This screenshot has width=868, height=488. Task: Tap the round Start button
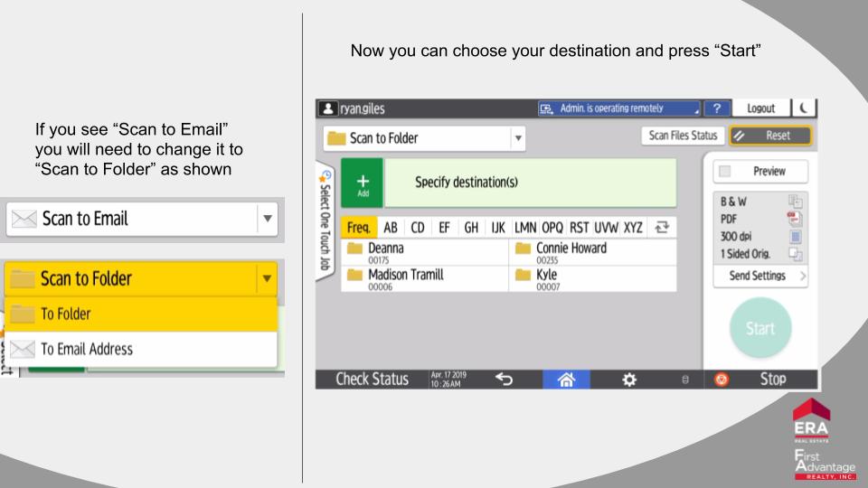[x=760, y=328]
